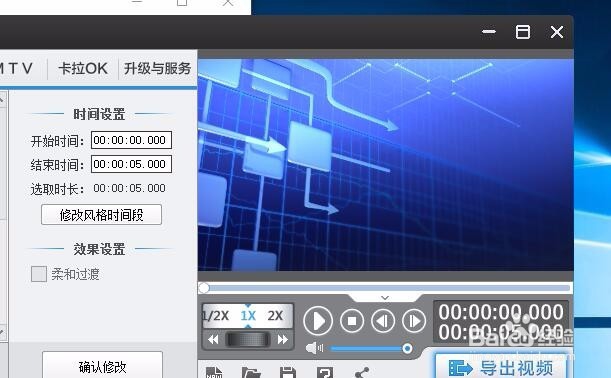Screen dimensions: 611x378
Task: Select the MTV tab
Action: pos(16,69)
